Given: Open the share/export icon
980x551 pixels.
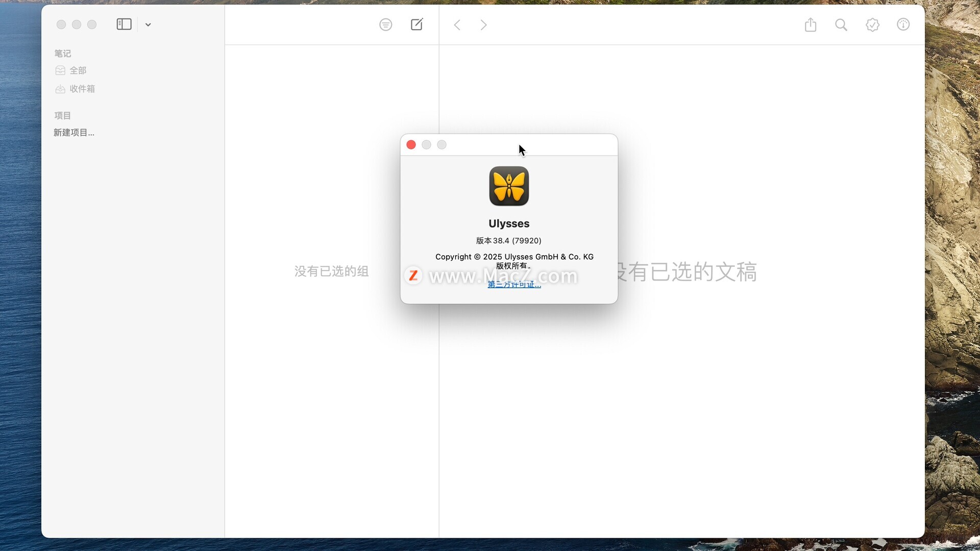Looking at the screenshot, I should click(x=811, y=24).
